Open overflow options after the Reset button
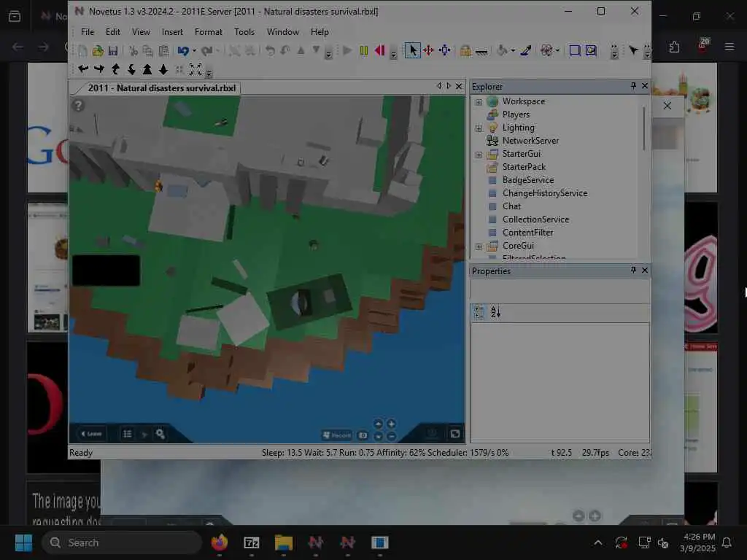Image resolution: width=747 pixels, height=560 pixels. pos(393,54)
